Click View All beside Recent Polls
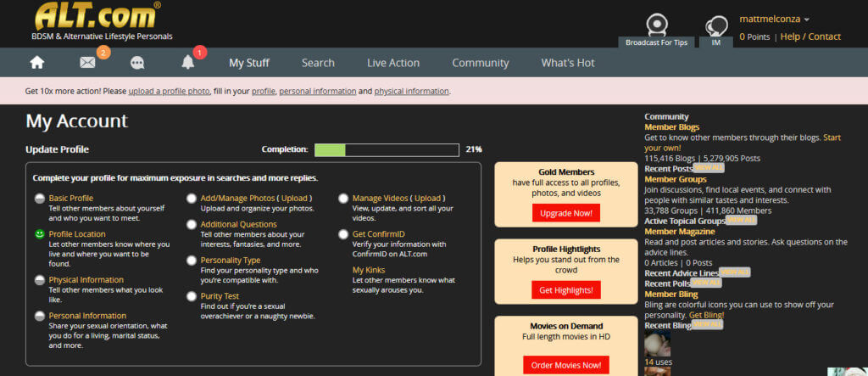 point(706,283)
